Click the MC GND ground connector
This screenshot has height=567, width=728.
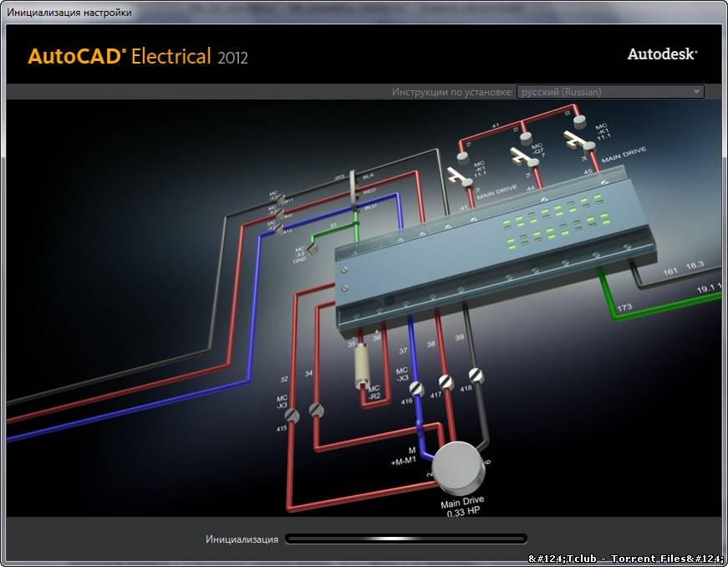point(313,247)
